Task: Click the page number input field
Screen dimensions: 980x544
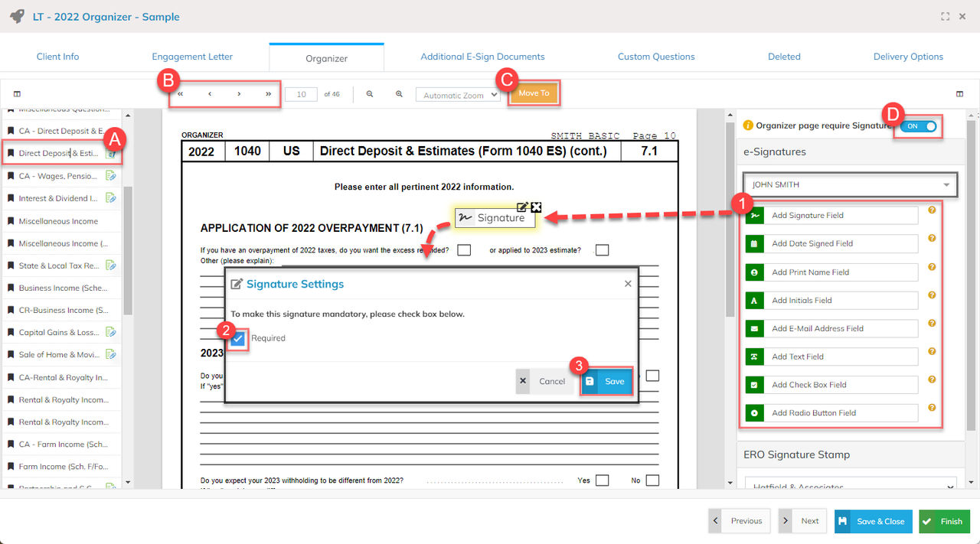Action: tap(301, 94)
